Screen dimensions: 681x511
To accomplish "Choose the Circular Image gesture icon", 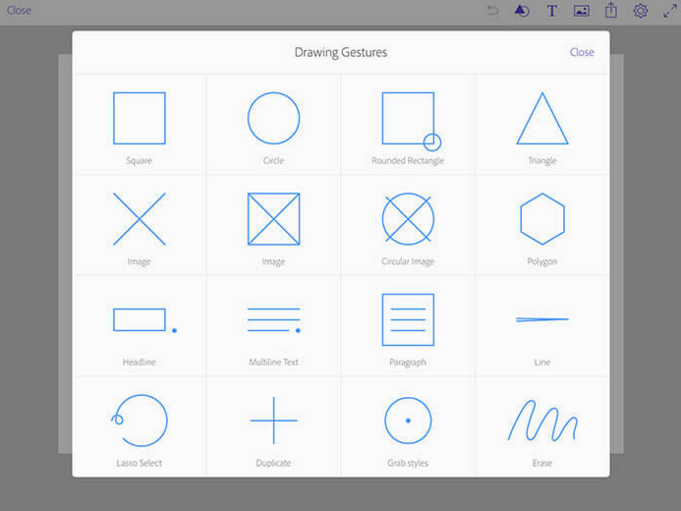I will click(x=408, y=219).
